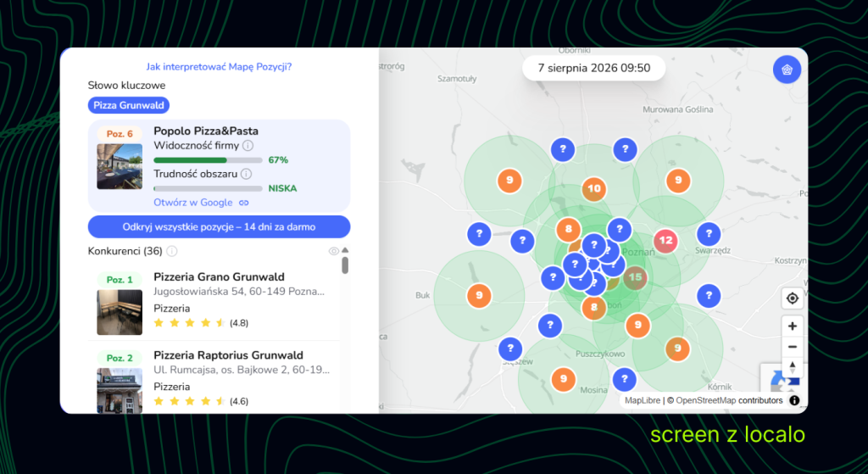
Task: Click the map attribution info icon
Action: coord(794,400)
